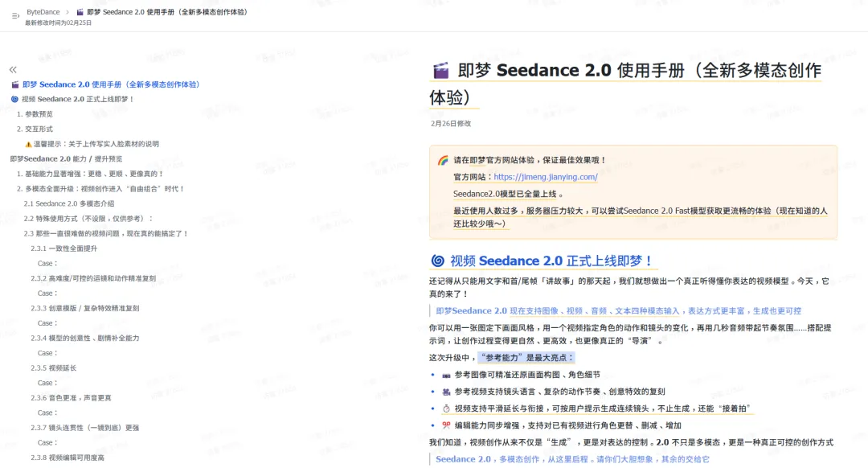Go to 2.3 那些一直很难做的视频问题
Image resolution: width=868 pixels, height=468 pixels.
106,234
